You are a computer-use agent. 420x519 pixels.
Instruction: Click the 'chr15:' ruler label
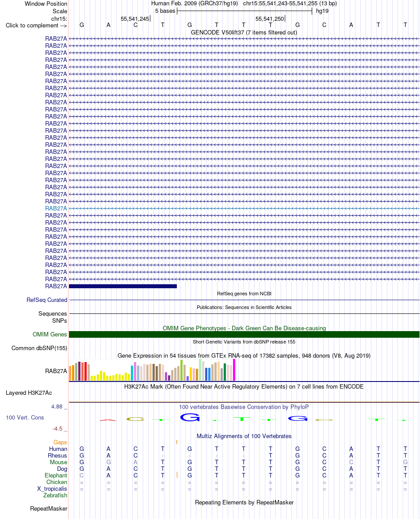click(59, 19)
